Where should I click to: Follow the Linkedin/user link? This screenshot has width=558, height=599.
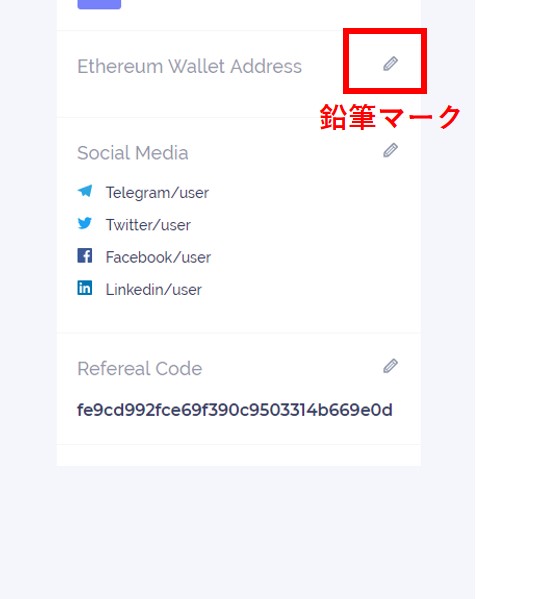tap(154, 290)
